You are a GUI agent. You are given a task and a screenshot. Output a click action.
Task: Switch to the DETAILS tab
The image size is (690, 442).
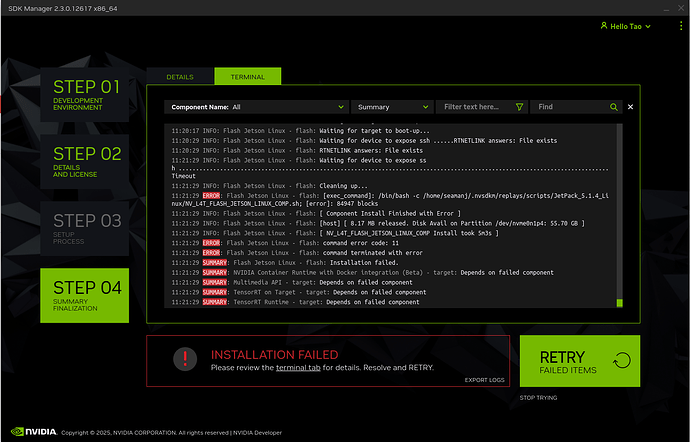coord(180,77)
